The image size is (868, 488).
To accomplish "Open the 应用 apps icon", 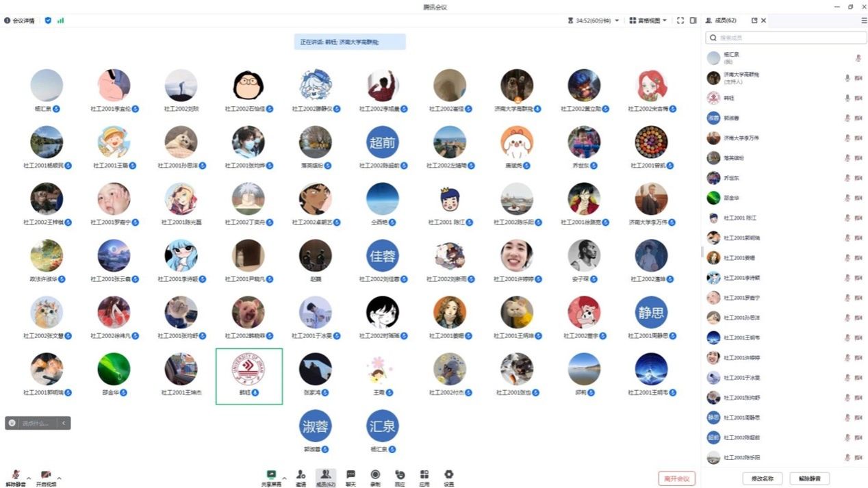I will pos(424,475).
